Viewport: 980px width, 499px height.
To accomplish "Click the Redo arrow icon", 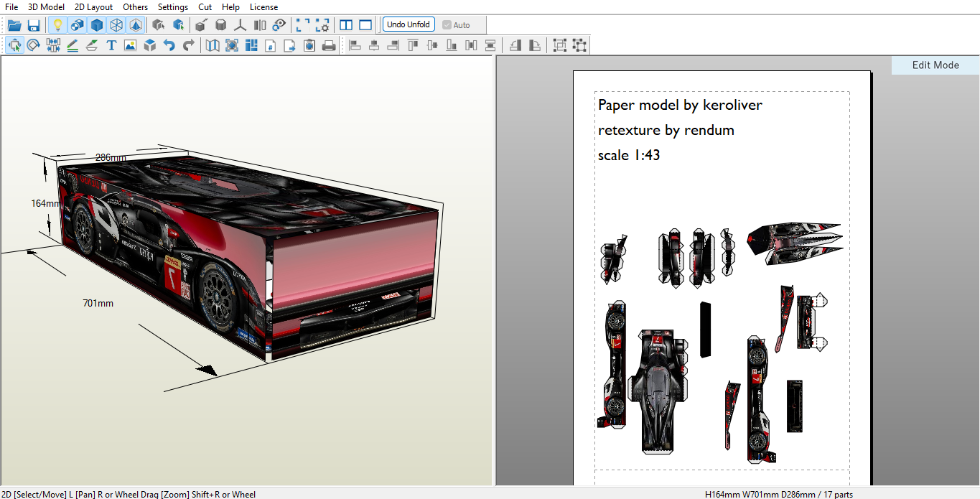I will (x=188, y=45).
